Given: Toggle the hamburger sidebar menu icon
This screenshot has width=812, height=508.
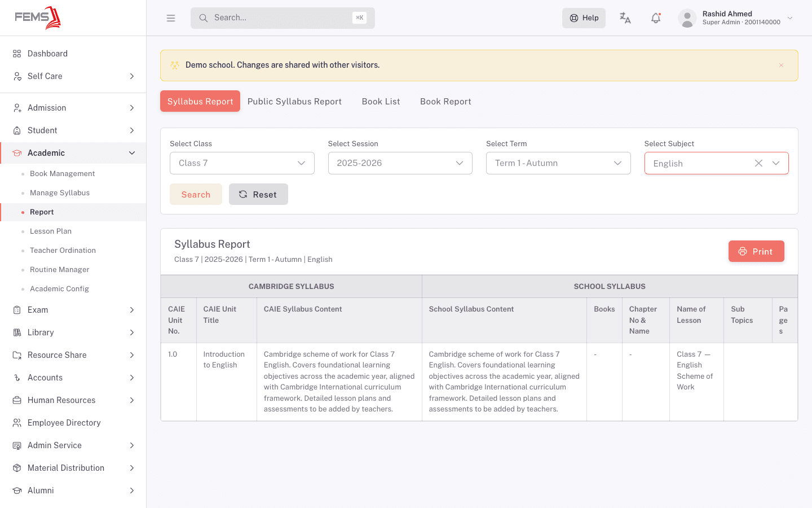Looking at the screenshot, I should (x=171, y=18).
